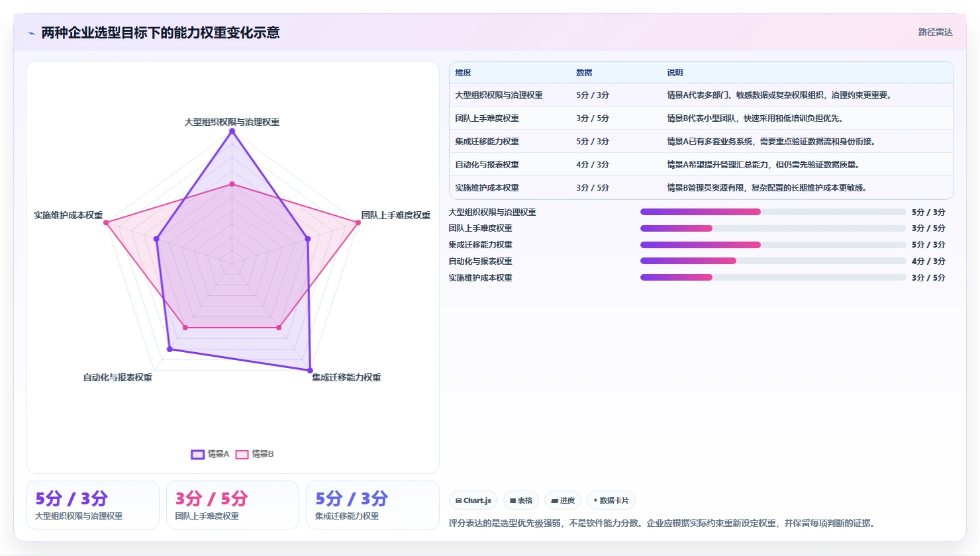This screenshot has width=980, height=556.
Task: Click the table's 3分 / 5分 value for 实施维护成本权重
Action: [593, 188]
